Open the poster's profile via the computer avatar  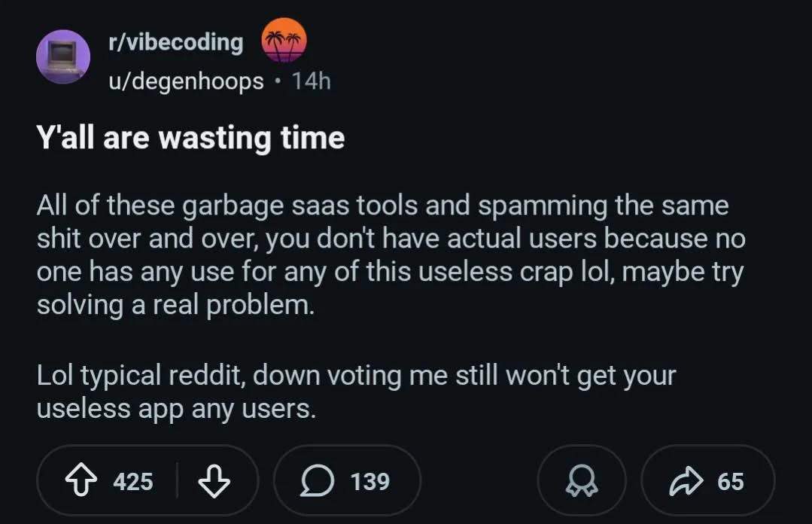63,56
